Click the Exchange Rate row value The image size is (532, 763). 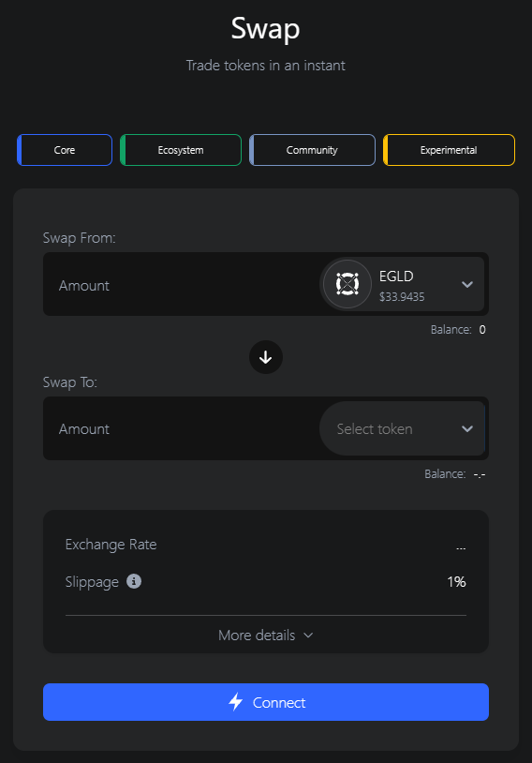point(461,548)
